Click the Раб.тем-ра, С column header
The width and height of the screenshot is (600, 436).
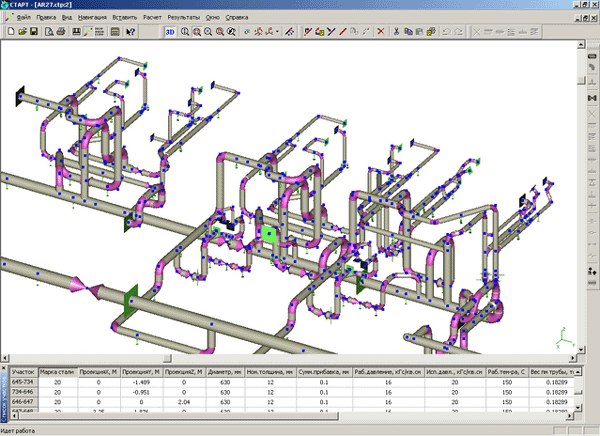point(507,372)
